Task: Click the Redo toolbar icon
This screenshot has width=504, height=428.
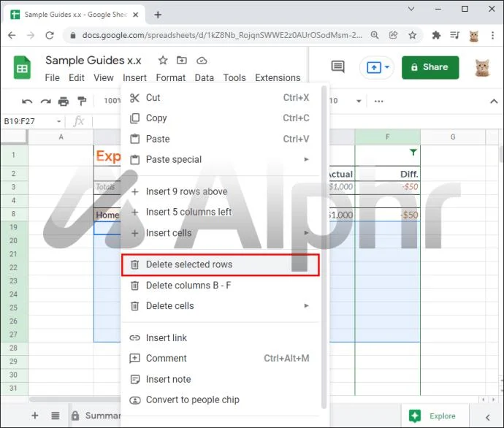Action: (x=45, y=102)
